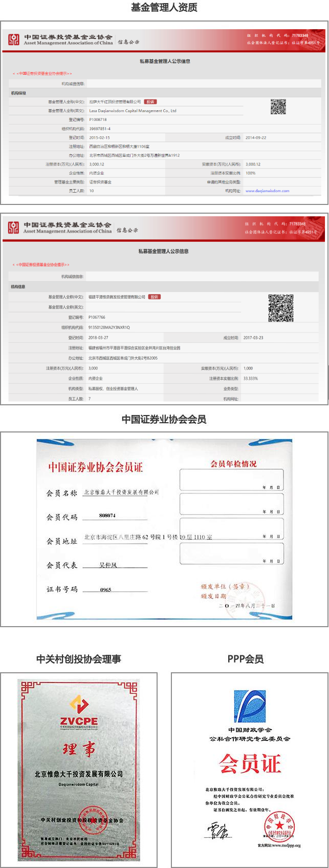Open the 福建平潭 fund manager registration screenshot
This screenshot has height=868, width=329.
(164, 309)
